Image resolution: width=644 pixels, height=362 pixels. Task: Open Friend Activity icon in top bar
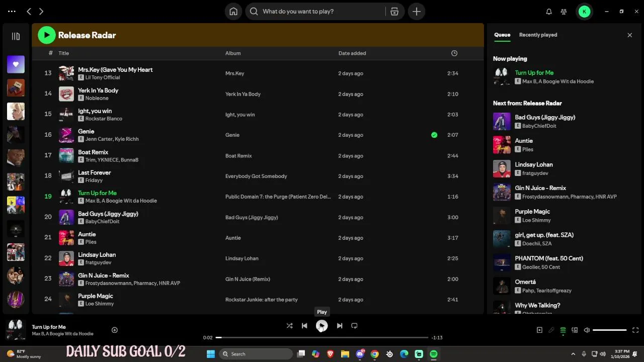click(x=563, y=12)
